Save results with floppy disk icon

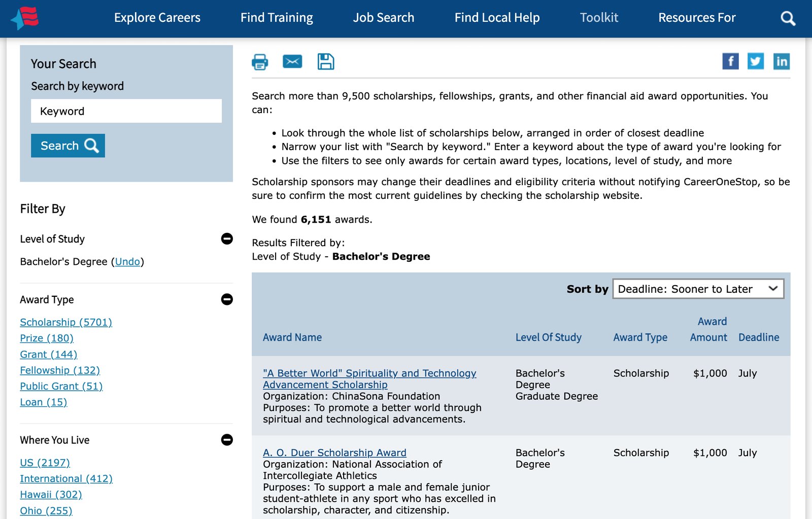(x=326, y=61)
